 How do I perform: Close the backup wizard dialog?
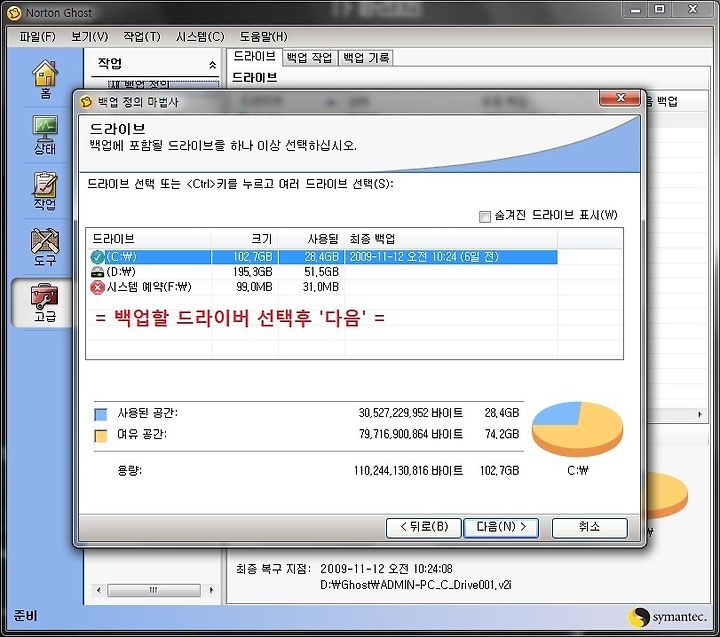620,97
